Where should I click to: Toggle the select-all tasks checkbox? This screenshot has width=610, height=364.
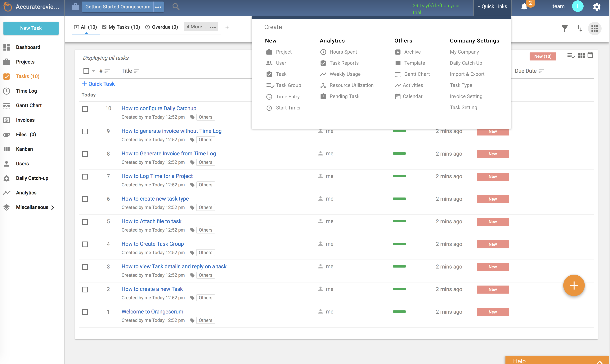point(86,71)
